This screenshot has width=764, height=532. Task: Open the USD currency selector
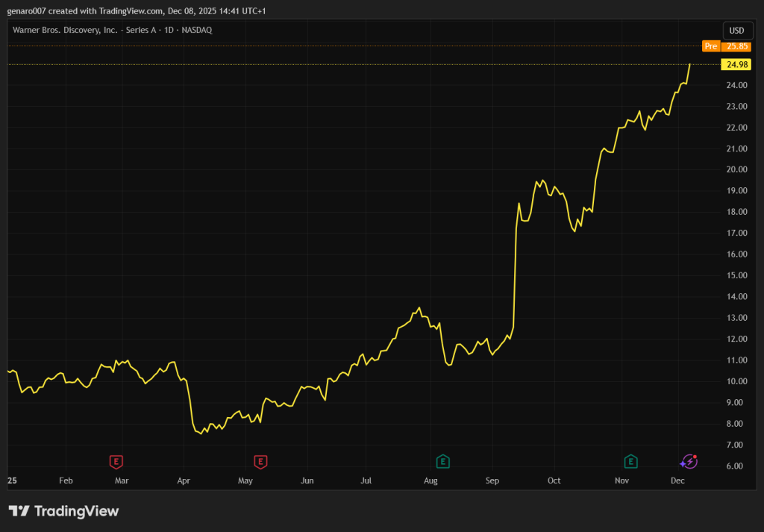(x=736, y=31)
